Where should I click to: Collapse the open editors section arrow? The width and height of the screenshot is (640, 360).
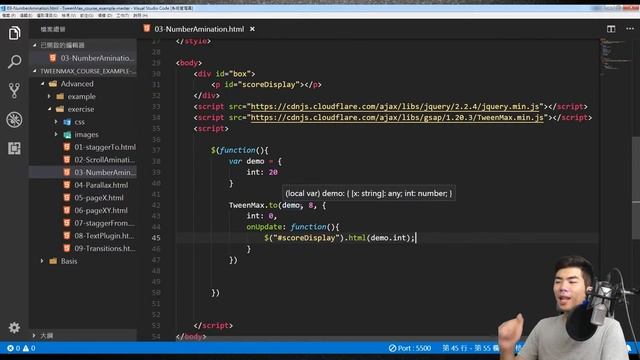click(35, 45)
